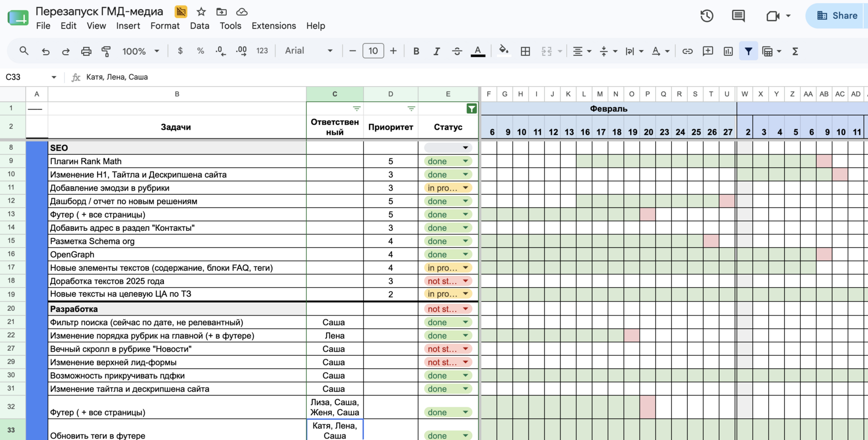
Task: Open the zoom level dropdown showing 100%
Action: pos(141,51)
